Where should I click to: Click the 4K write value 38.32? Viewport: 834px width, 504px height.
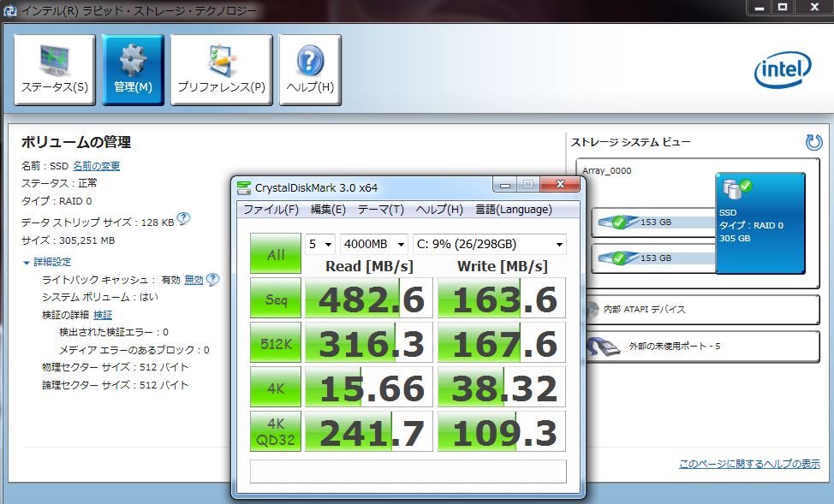click(502, 387)
